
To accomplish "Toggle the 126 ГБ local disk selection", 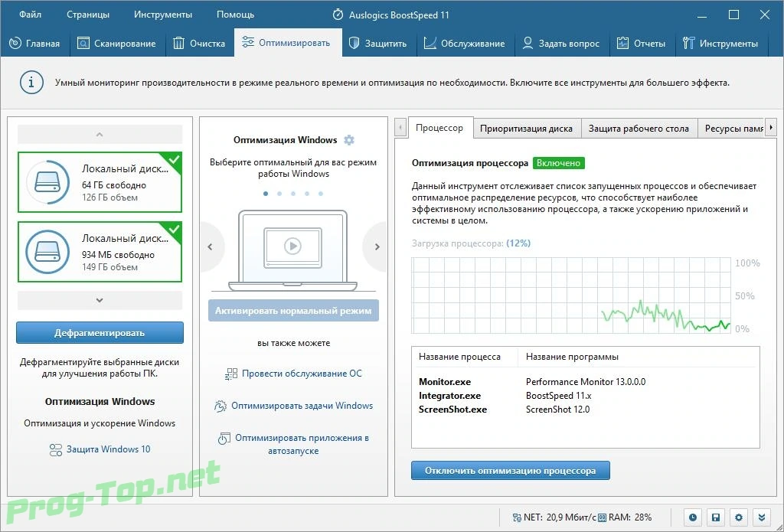I will tap(100, 182).
